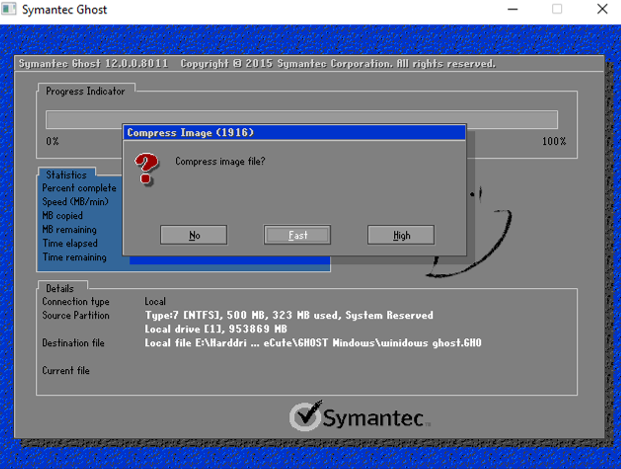
Task: Select Fast compression for the image
Action: pos(298,235)
